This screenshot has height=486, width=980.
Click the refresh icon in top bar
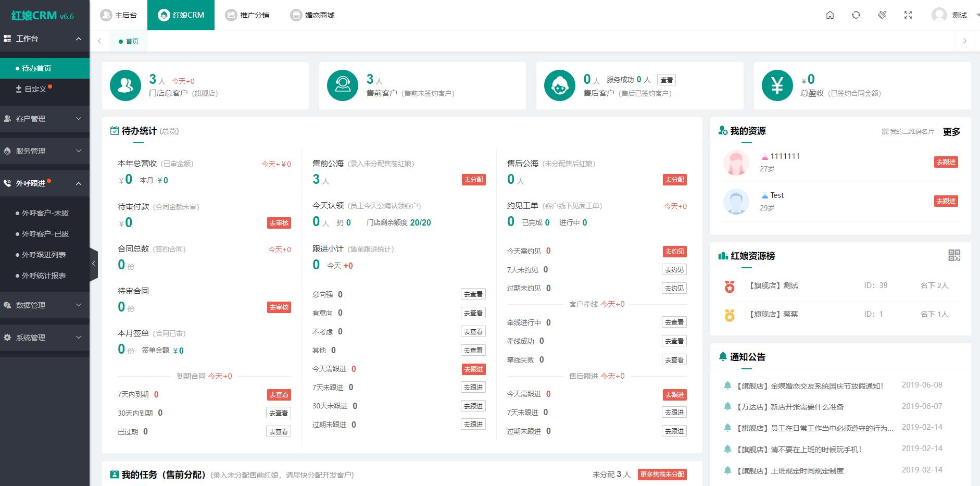coord(856,15)
